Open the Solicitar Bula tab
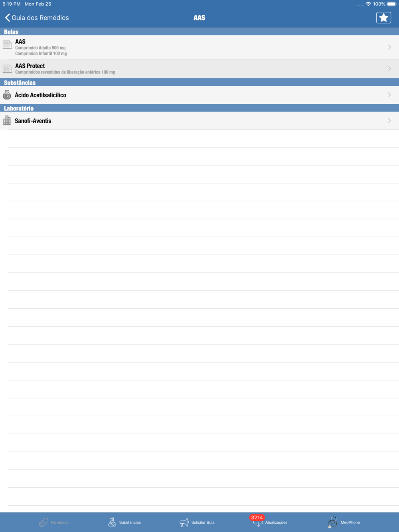 point(197,522)
